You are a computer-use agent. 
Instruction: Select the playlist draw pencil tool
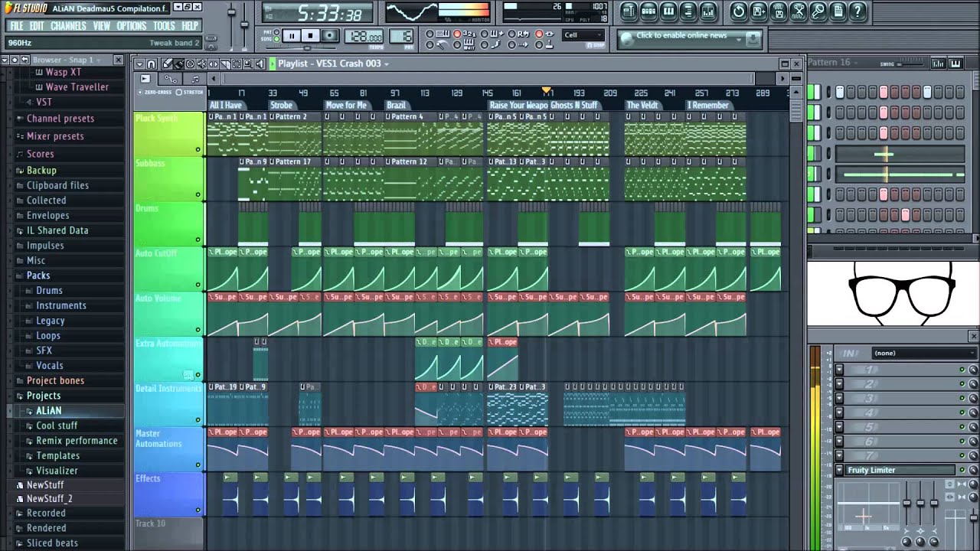coord(167,64)
